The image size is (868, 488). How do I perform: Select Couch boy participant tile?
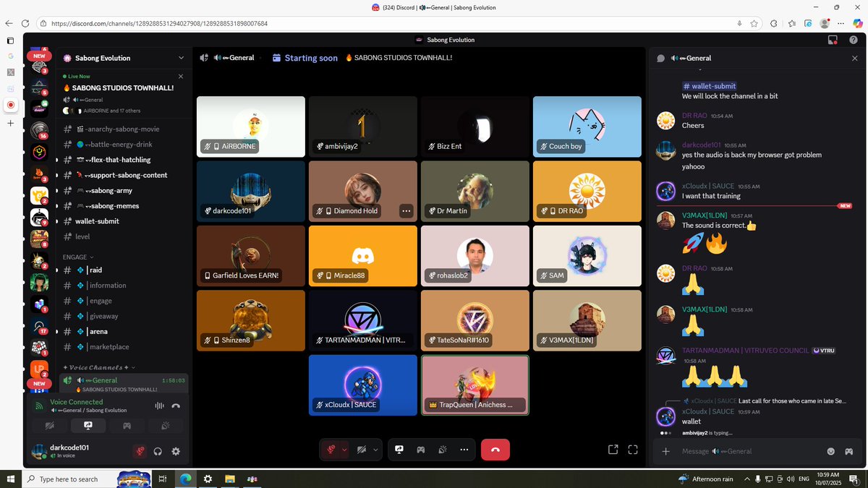point(587,127)
